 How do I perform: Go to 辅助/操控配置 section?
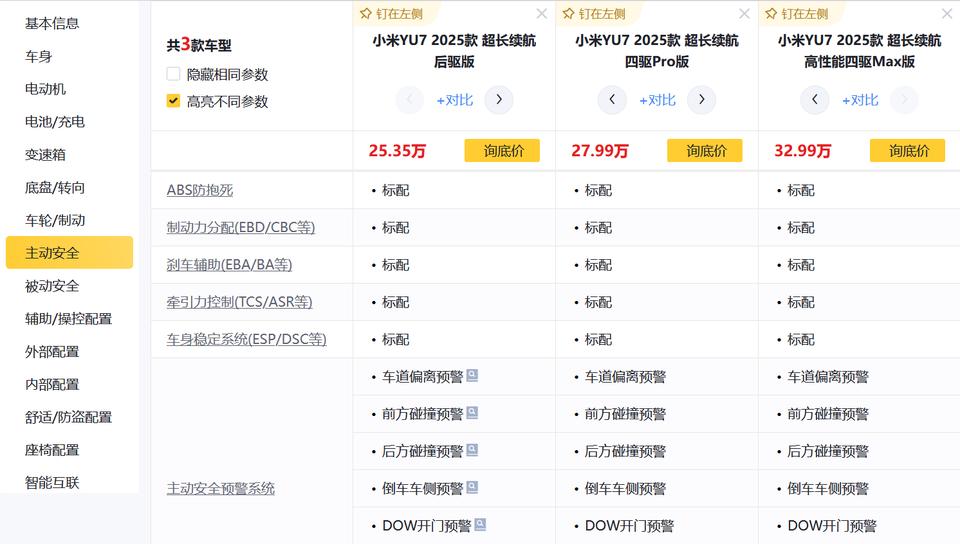coord(68,319)
